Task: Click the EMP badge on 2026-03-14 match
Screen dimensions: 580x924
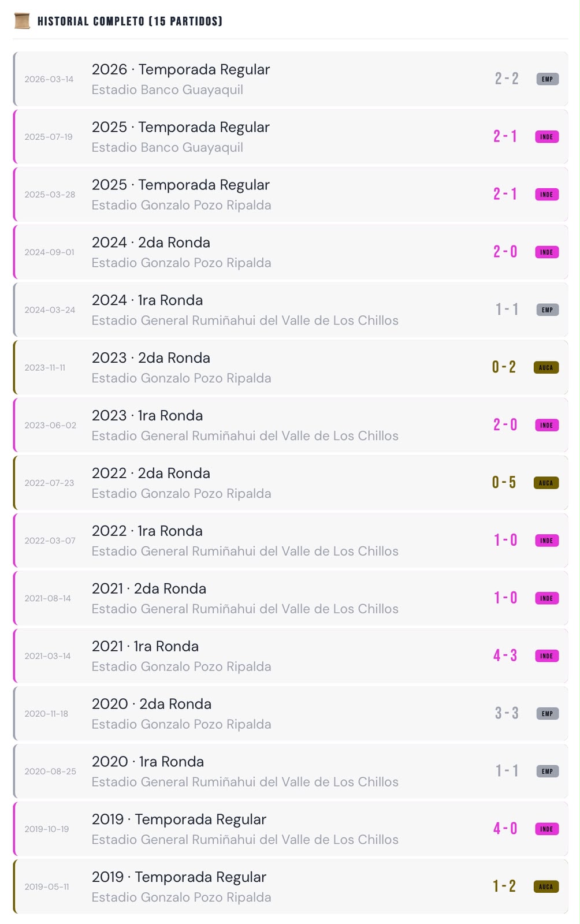Action: tap(547, 79)
